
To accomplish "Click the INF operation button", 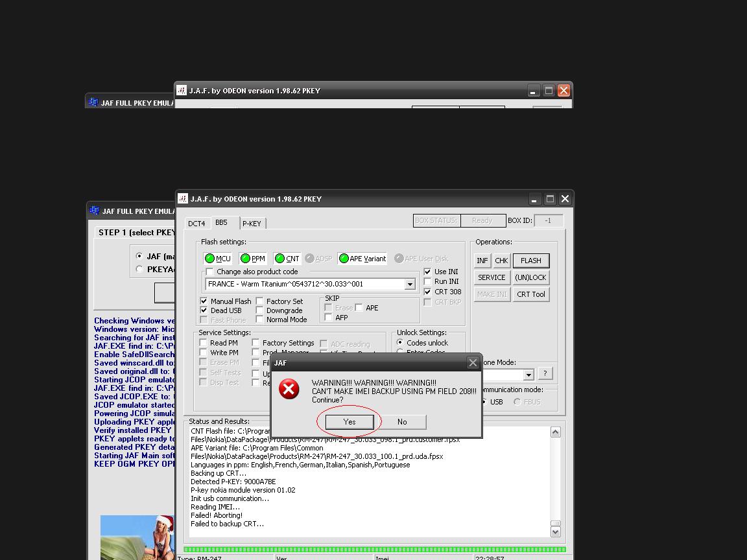I will (x=482, y=261).
